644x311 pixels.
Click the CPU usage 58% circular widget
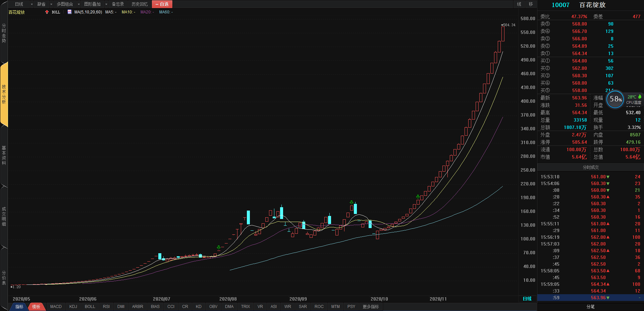point(615,99)
